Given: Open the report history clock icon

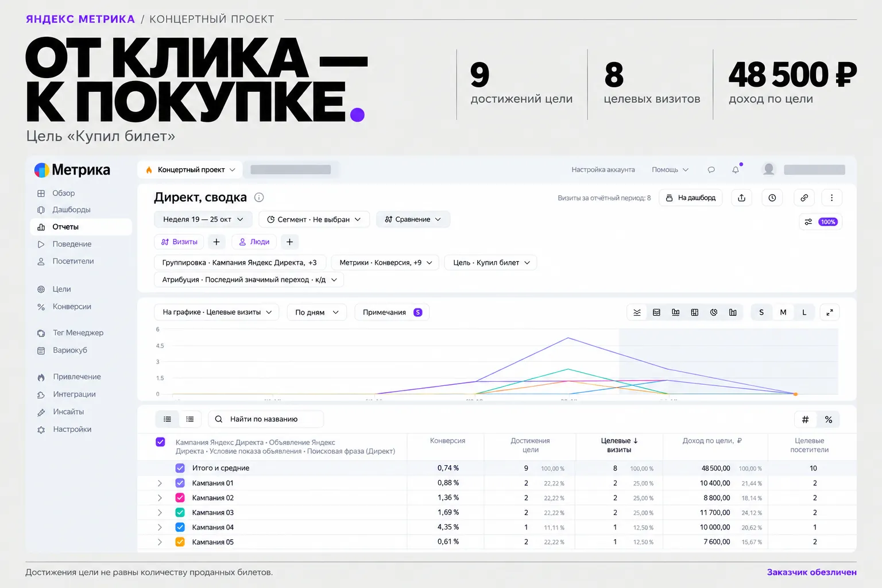Looking at the screenshot, I should point(772,198).
